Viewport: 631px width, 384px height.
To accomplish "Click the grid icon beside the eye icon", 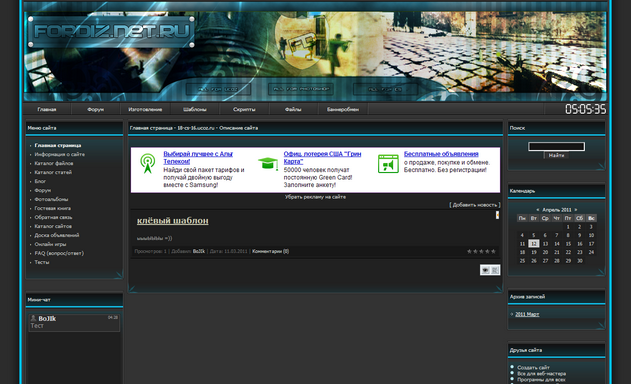I will pos(495,270).
